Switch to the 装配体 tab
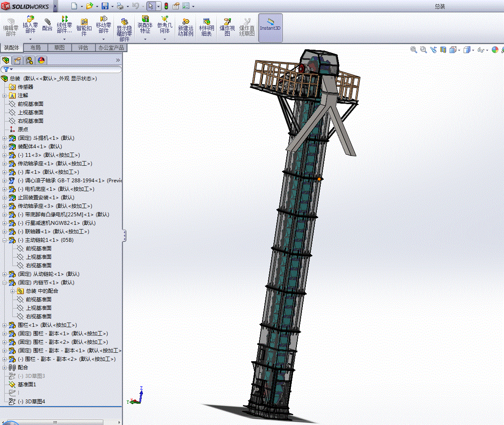The height and width of the screenshot is (425, 504). pos(11,48)
